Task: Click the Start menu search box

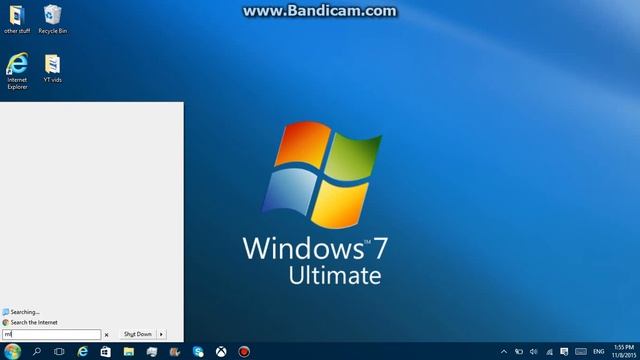Action: pyautogui.click(x=51, y=334)
